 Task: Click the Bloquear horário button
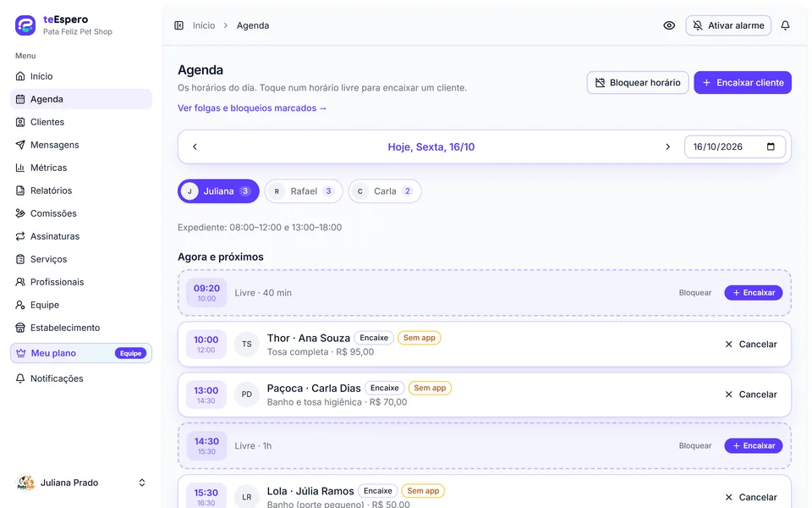[638, 82]
